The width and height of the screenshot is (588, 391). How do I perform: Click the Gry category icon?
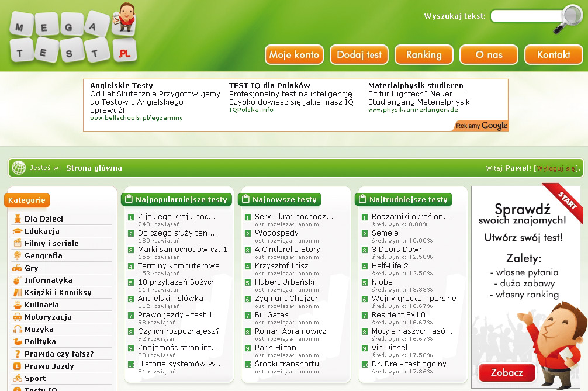tap(17, 268)
